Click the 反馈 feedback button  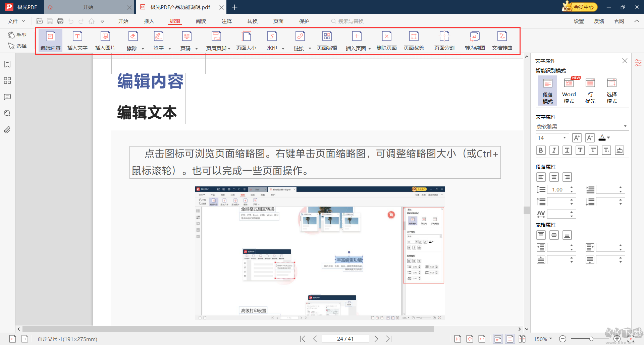599,21
